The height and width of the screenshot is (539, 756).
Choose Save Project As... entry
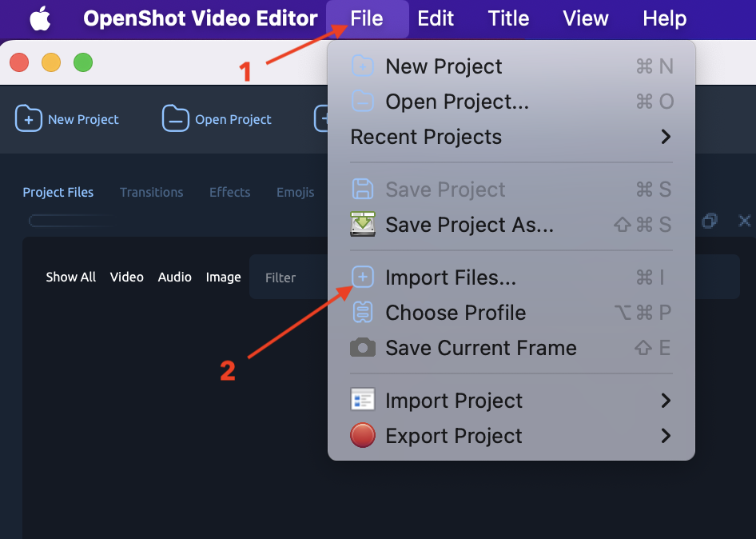[x=511, y=225]
